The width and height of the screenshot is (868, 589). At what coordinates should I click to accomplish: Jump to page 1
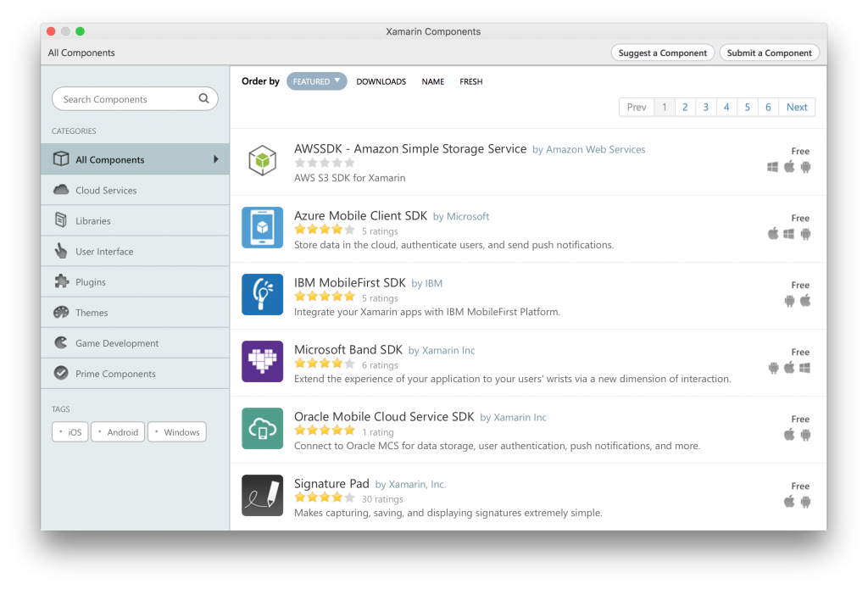point(665,107)
